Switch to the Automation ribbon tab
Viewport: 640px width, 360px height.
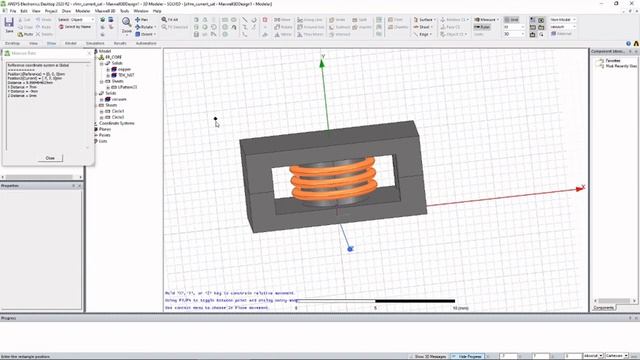click(146, 43)
